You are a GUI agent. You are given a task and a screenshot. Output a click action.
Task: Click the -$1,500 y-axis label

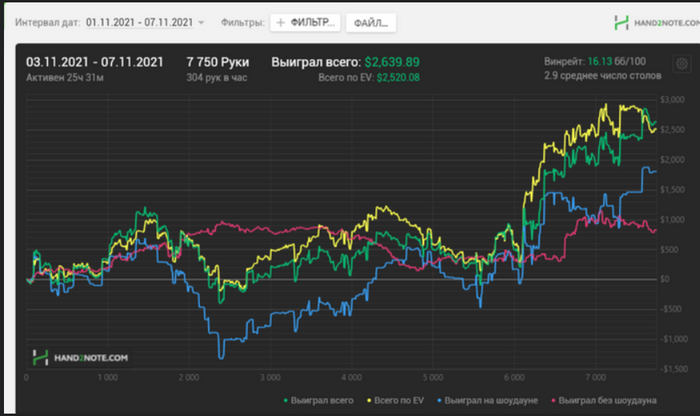[675, 369]
